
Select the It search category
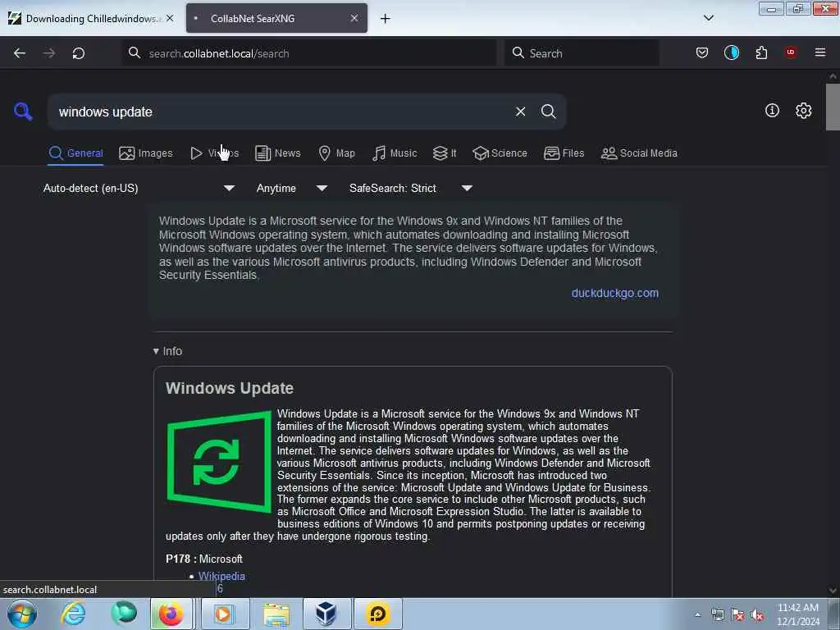[445, 153]
